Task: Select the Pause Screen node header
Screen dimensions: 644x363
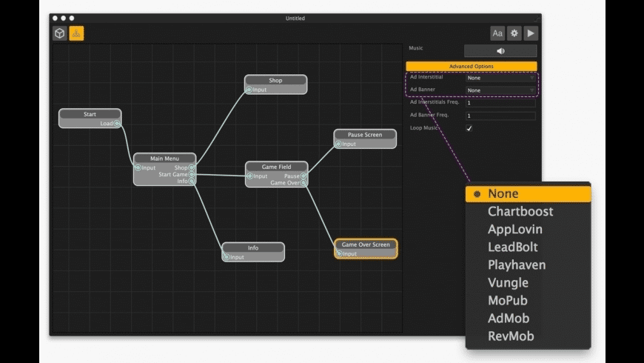Action: (x=364, y=135)
